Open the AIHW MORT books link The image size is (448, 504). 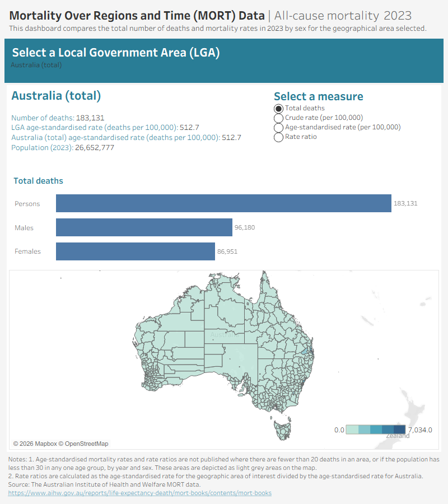[140, 493]
